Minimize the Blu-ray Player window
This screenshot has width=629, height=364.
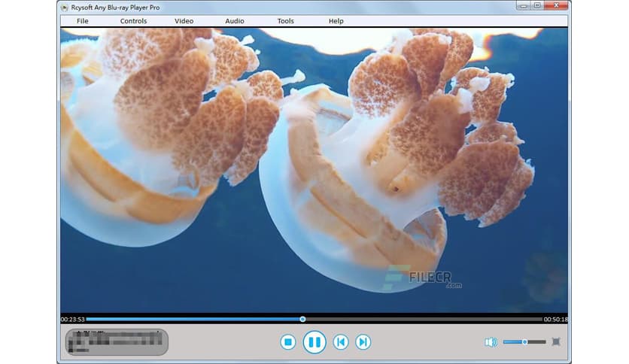pos(523,5)
